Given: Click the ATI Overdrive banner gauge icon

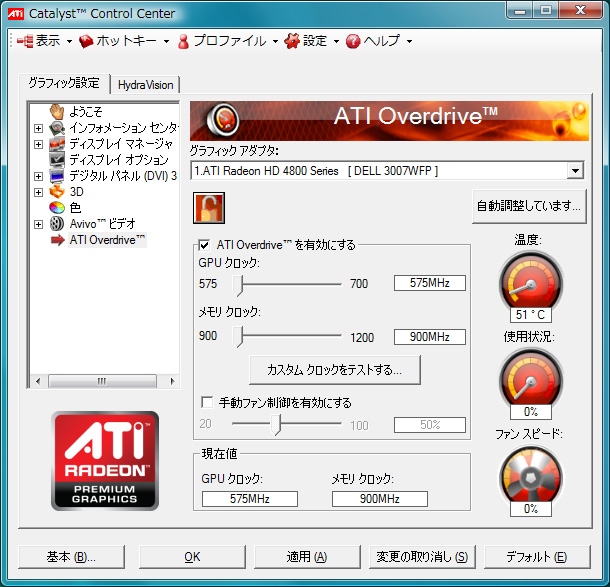Looking at the screenshot, I should 223,120.
